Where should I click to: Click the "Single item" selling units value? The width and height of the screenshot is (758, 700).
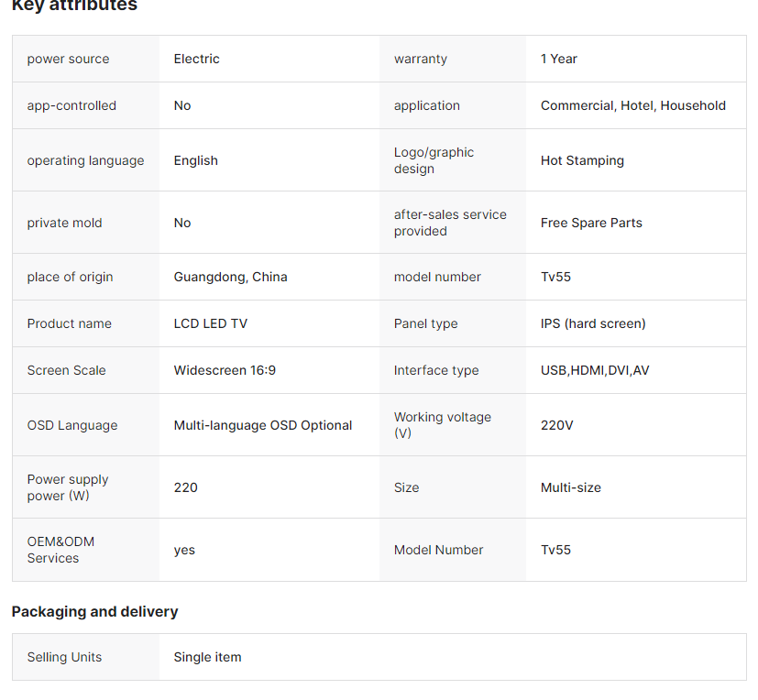pyautogui.click(x=207, y=657)
